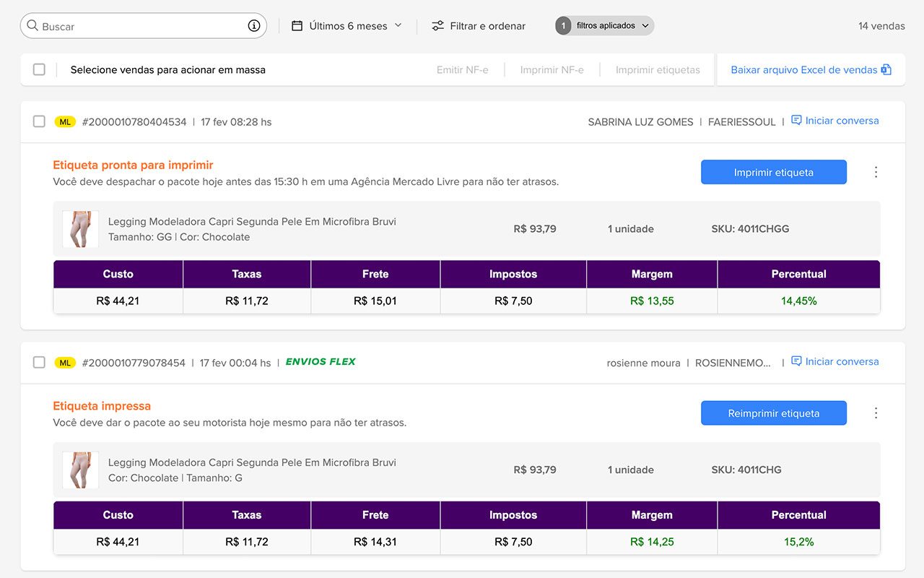Screen dimensions: 924x578
Task: Click the search magnifier icon
Action: coord(32,26)
